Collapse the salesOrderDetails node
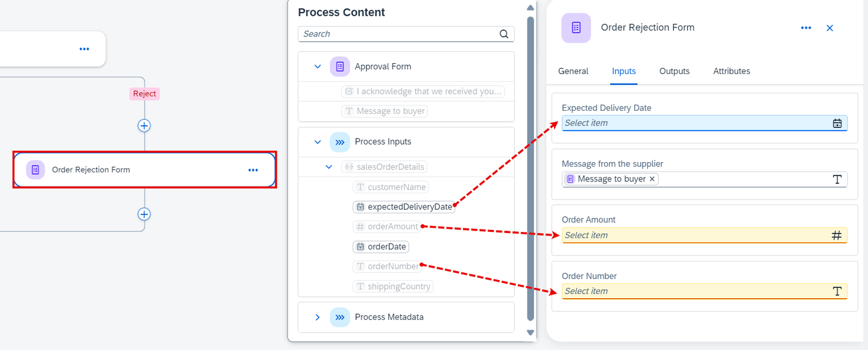Viewport: 868px width, 350px height. click(x=329, y=167)
